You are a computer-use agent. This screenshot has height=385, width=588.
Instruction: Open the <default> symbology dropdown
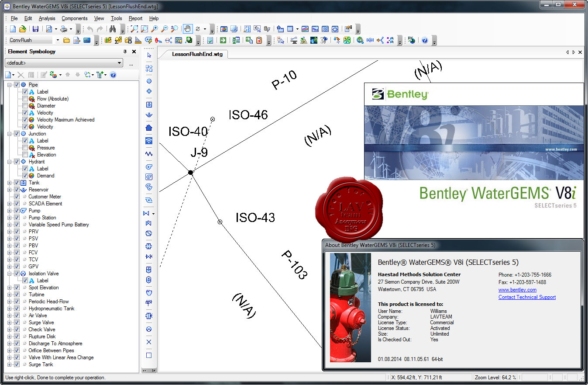coord(120,63)
